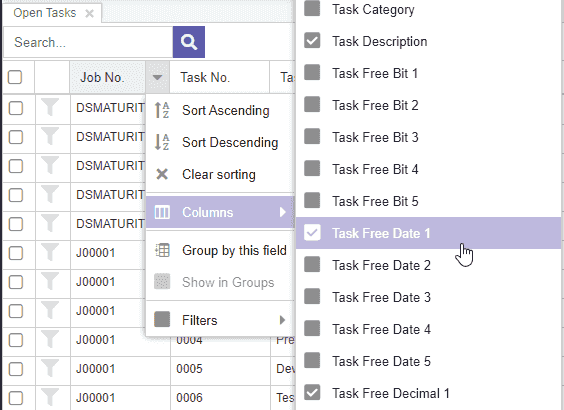
Task: Click the Columns grid icon
Action: (x=162, y=212)
